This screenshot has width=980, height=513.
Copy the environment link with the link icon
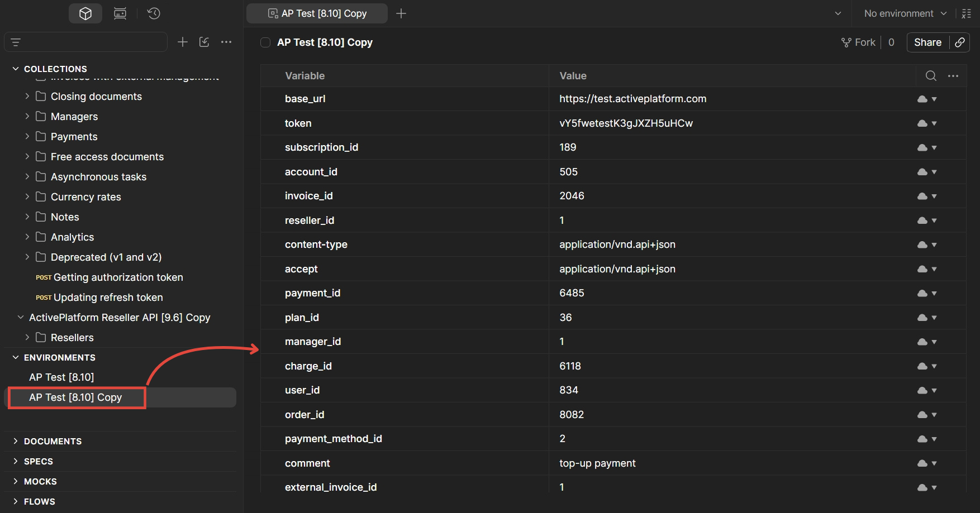[x=960, y=42]
